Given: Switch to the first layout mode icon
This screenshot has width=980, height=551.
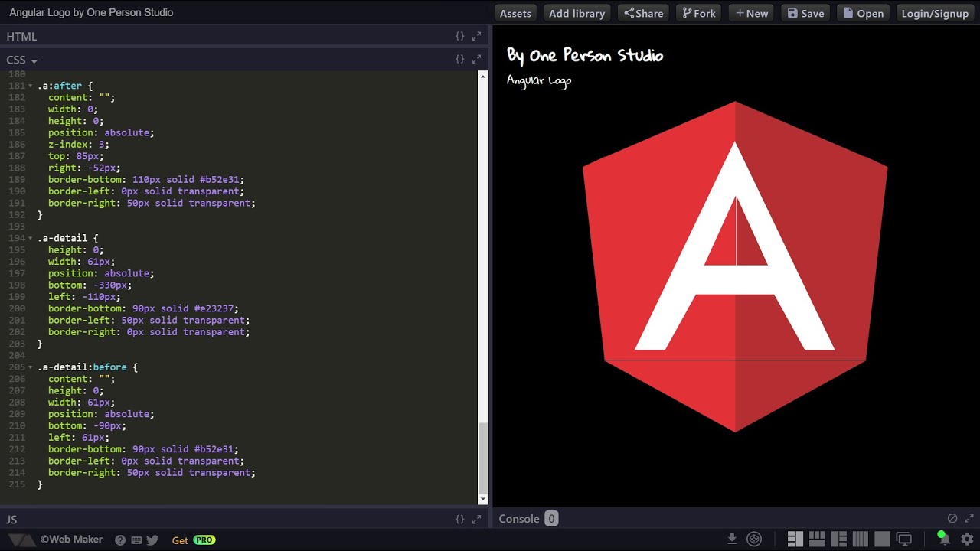Looking at the screenshot, I should 795,539.
